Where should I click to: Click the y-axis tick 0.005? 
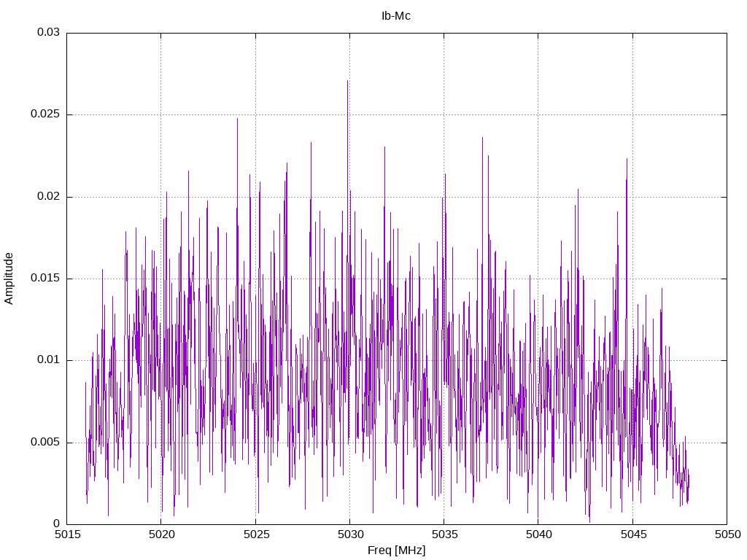(45, 442)
